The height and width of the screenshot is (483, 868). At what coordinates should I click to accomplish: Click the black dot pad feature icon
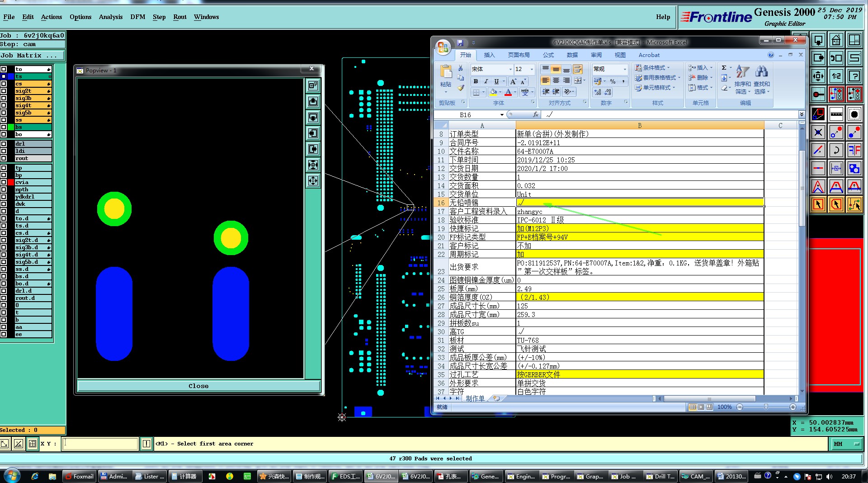coord(854,114)
